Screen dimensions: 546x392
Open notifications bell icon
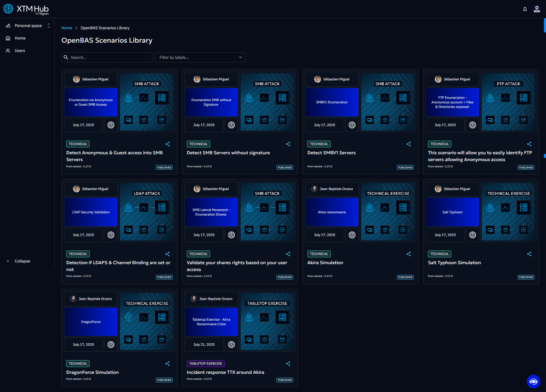coord(525,9)
